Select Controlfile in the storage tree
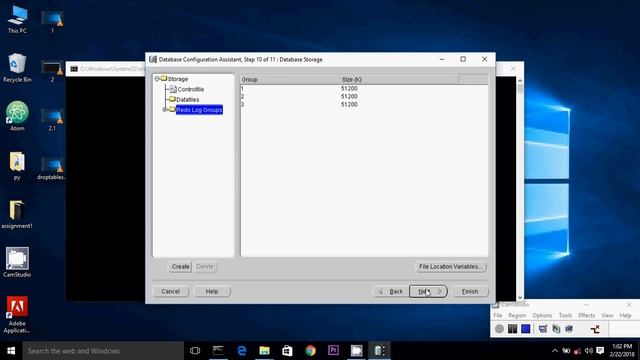Viewport: 640px width, 360px height. click(x=191, y=89)
